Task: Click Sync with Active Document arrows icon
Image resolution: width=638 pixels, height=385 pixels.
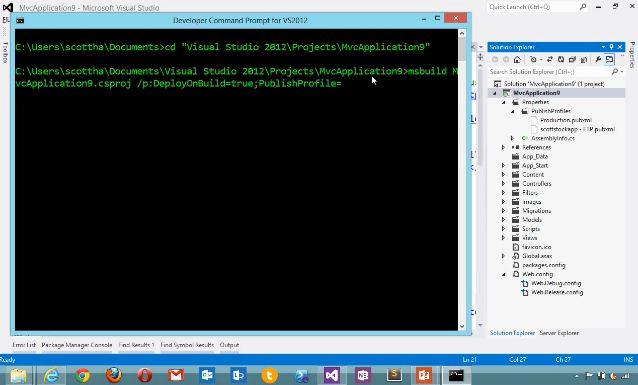Action: tap(550, 59)
